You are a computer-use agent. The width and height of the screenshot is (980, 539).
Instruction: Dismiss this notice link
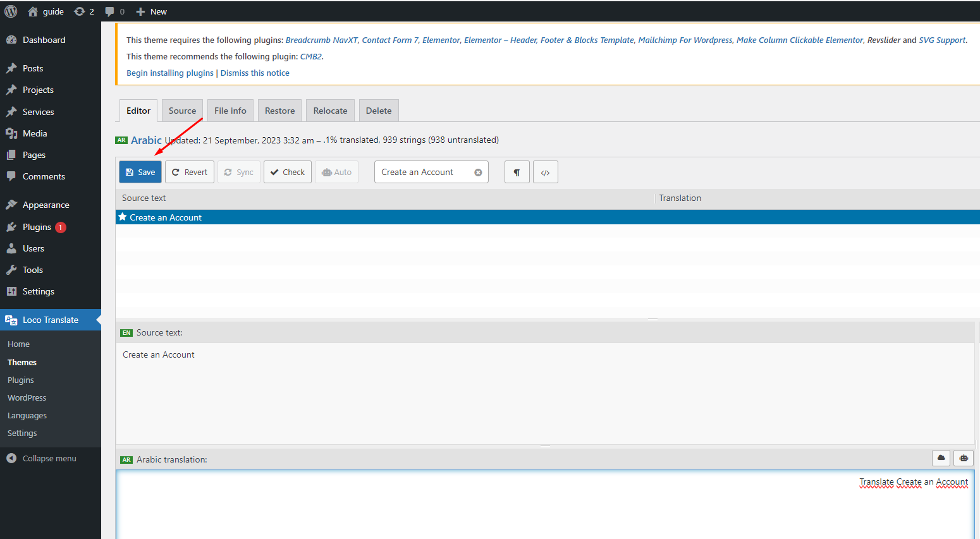(255, 73)
